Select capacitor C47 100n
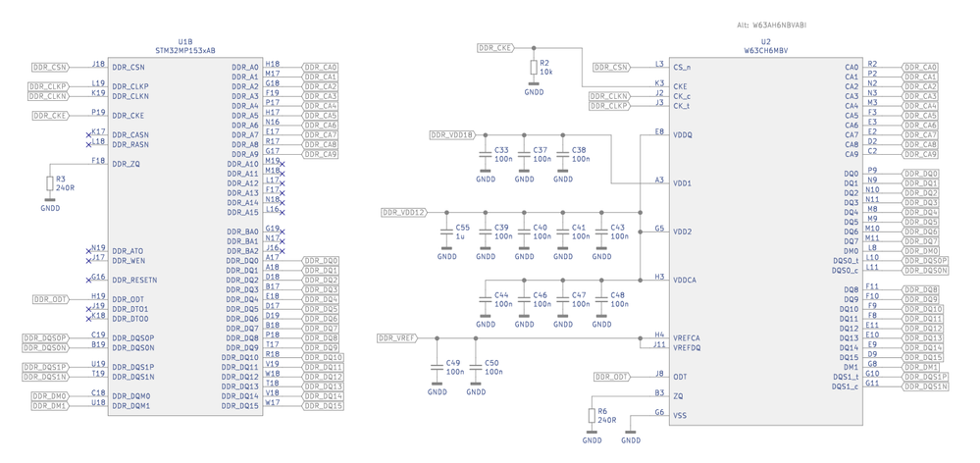Viewport: 980px width, 463px height. point(563,299)
